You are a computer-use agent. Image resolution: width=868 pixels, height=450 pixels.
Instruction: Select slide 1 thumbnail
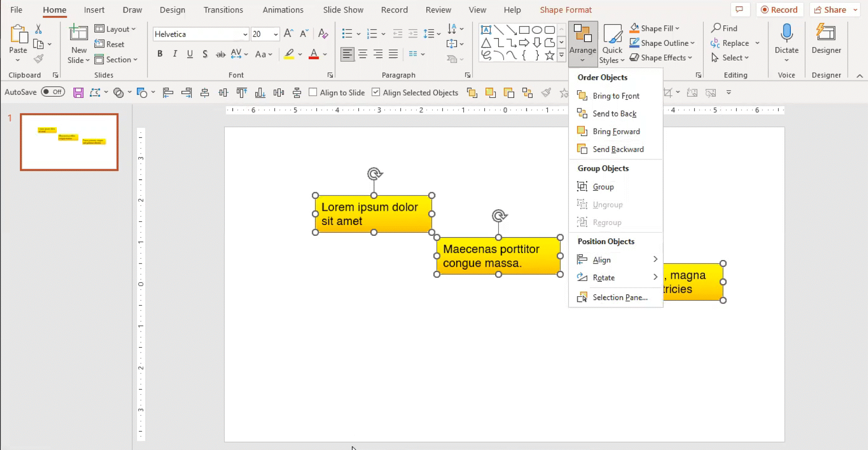pos(69,142)
